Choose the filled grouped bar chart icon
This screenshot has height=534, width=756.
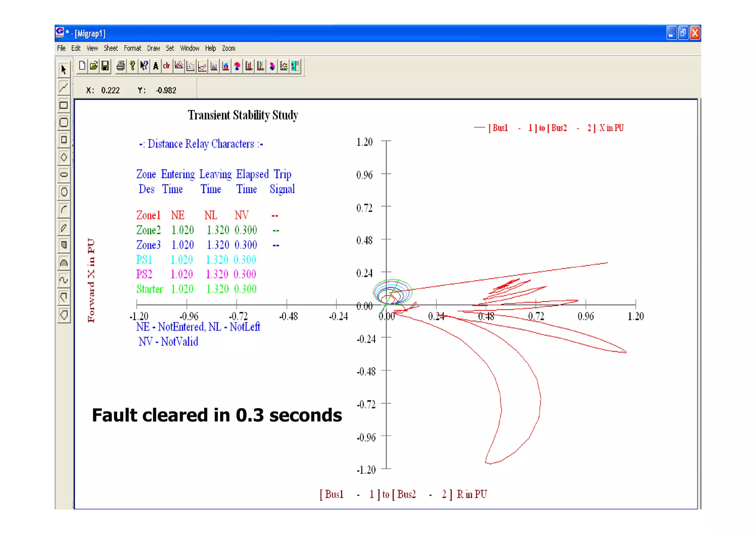pos(226,66)
